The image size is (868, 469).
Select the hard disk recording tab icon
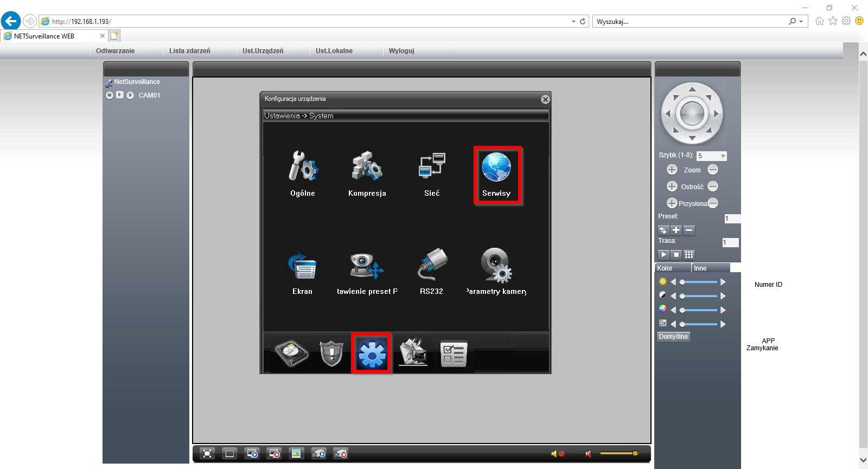click(x=291, y=354)
